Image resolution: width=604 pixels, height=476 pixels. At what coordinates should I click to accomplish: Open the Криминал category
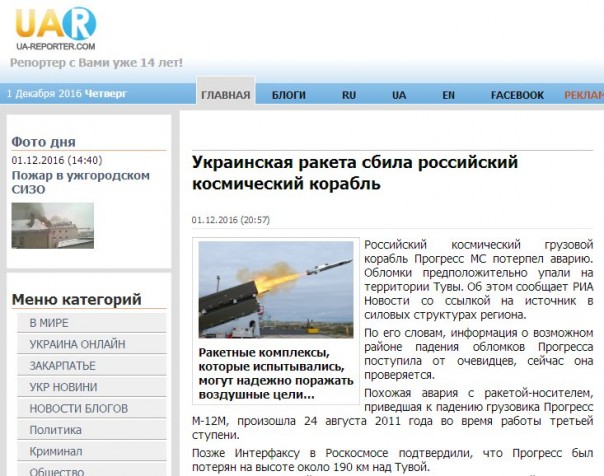pos(56,451)
